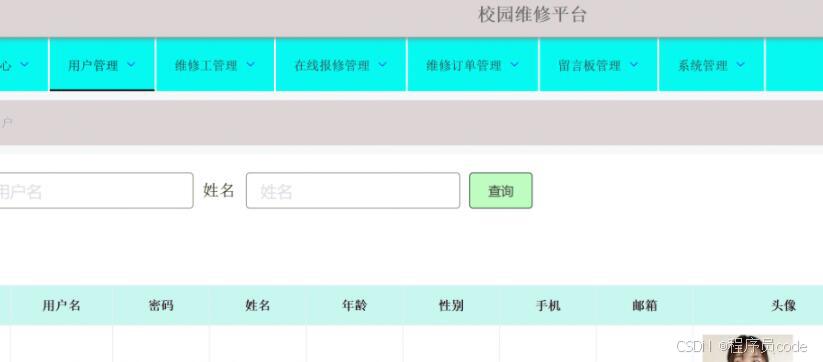Expand chevron next to 留言板管理
This screenshot has width=823, height=362.
[634, 65]
